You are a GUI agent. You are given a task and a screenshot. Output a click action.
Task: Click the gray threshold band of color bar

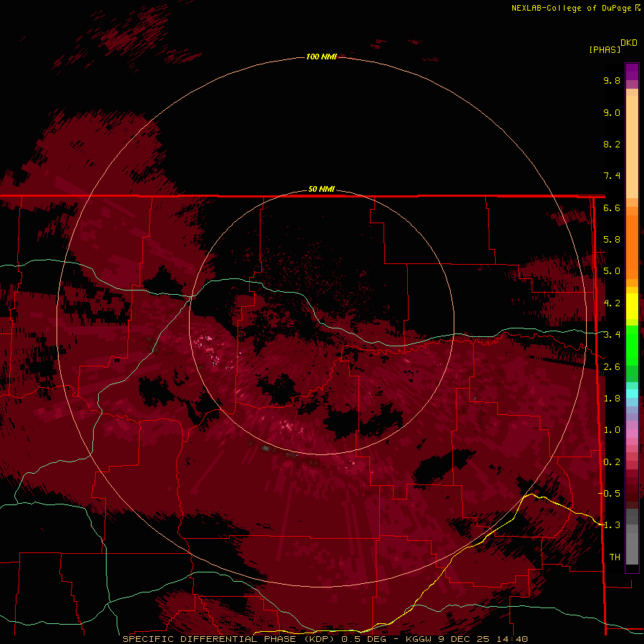coord(632,538)
